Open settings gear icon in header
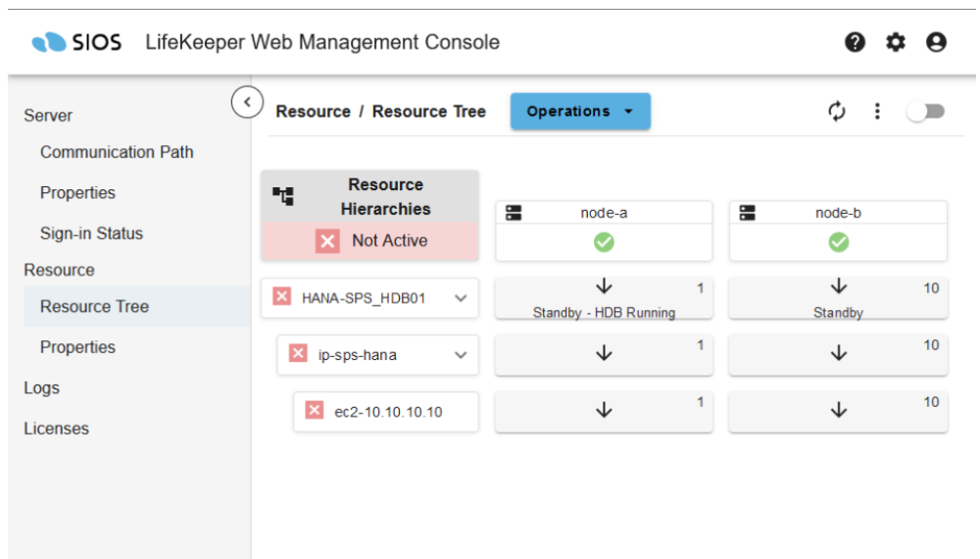Screen dimensions: 980x559 click(x=896, y=42)
